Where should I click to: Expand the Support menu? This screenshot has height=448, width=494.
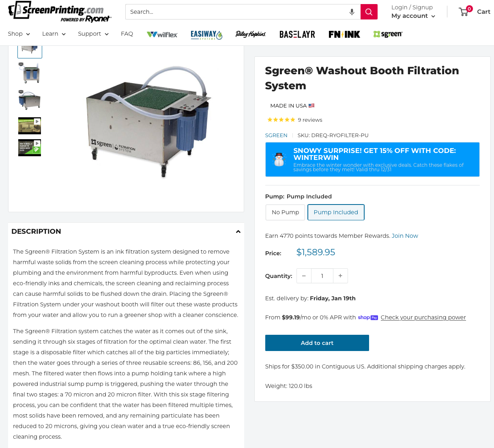pyautogui.click(x=93, y=34)
